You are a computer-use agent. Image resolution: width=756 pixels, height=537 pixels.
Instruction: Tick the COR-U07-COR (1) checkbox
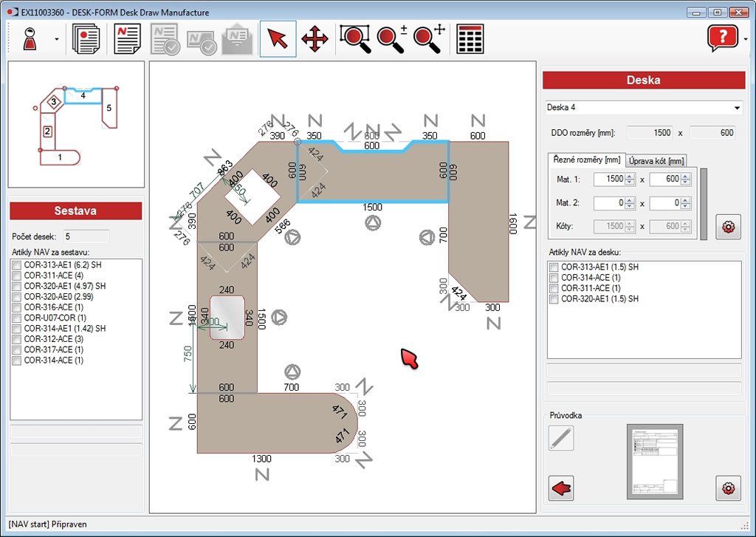(x=16, y=318)
